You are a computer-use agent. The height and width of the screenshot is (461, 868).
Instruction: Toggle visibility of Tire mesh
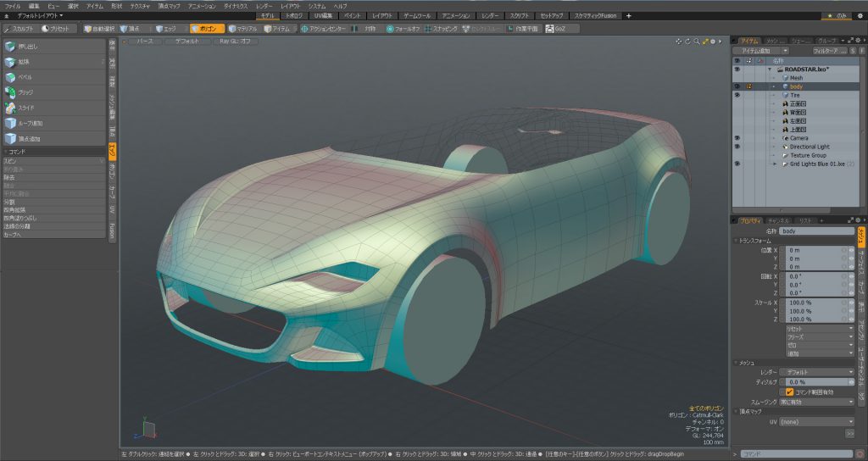(737, 95)
